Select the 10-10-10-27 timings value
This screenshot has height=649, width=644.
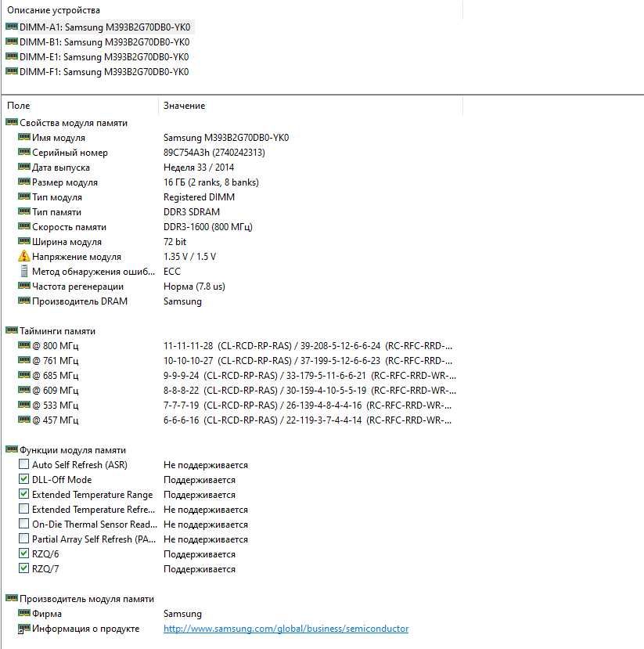(308, 360)
